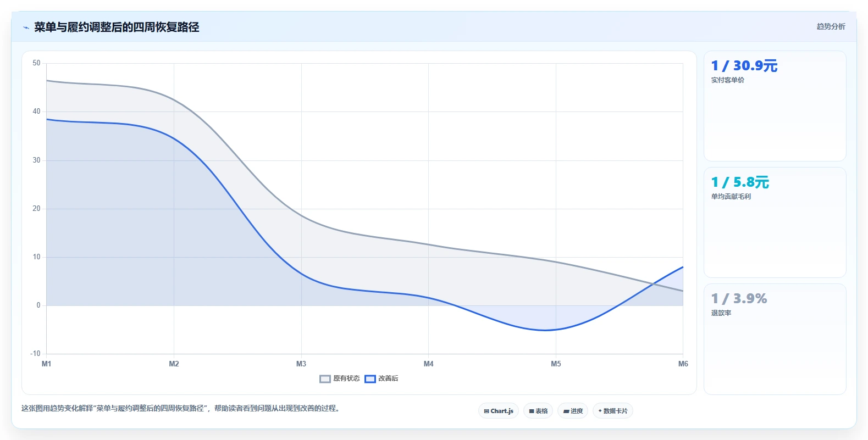Click the M4 axis label
Screen dimensions: 868x440
(428, 364)
